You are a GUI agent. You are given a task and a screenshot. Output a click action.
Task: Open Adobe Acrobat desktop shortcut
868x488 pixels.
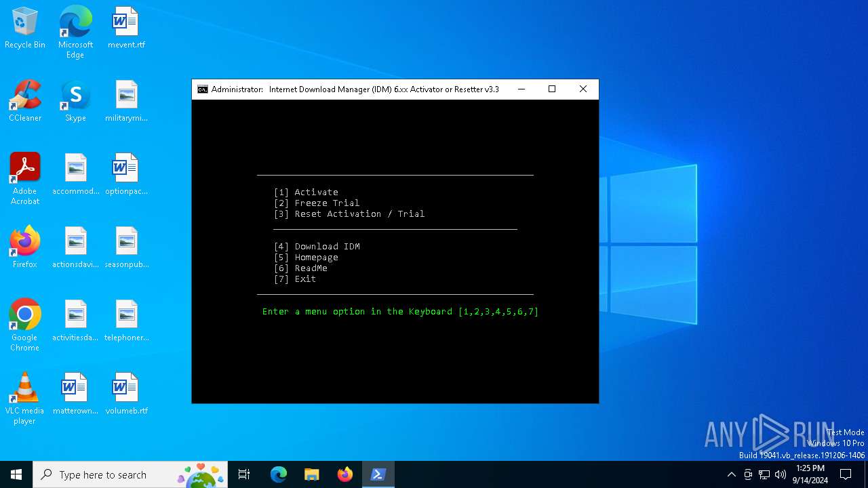(x=25, y=179)
